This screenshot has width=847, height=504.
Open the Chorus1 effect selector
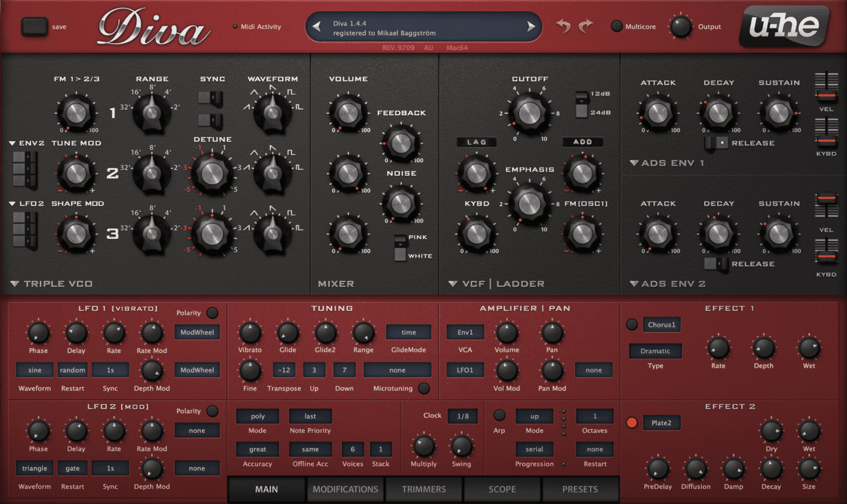[x=662, y=325]
